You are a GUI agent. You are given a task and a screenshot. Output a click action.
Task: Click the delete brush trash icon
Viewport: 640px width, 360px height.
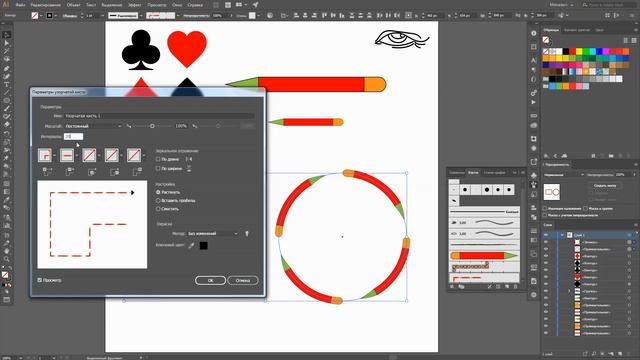(x=515, y=287)
